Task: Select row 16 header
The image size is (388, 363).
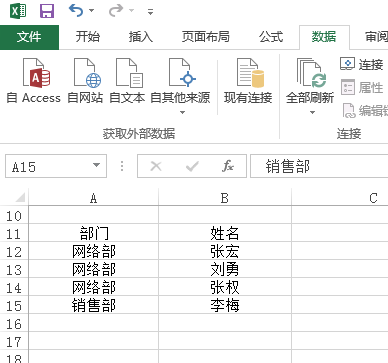Action: pos(14,324)
